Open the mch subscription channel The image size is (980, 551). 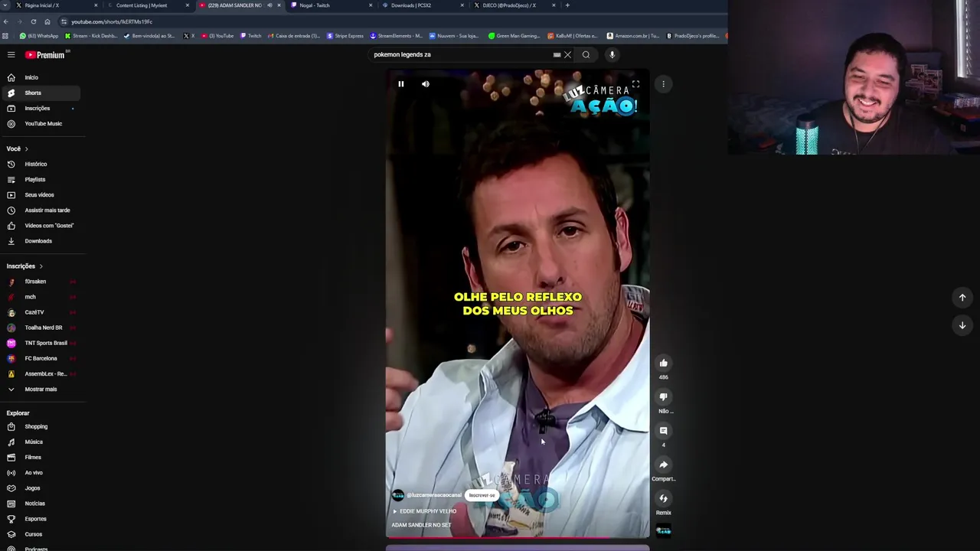click(x=40, y=296)
